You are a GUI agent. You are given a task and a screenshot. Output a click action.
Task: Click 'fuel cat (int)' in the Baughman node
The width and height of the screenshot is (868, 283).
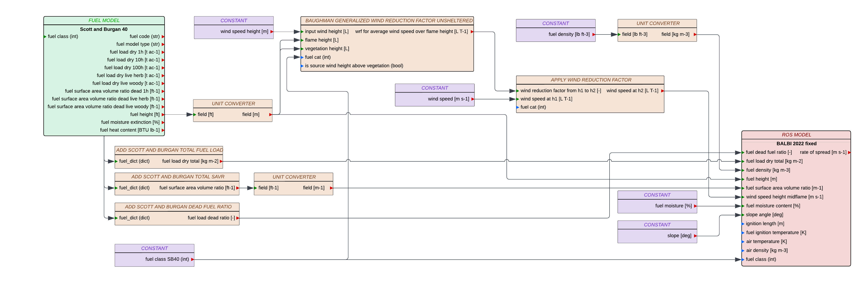coord(318,57)
